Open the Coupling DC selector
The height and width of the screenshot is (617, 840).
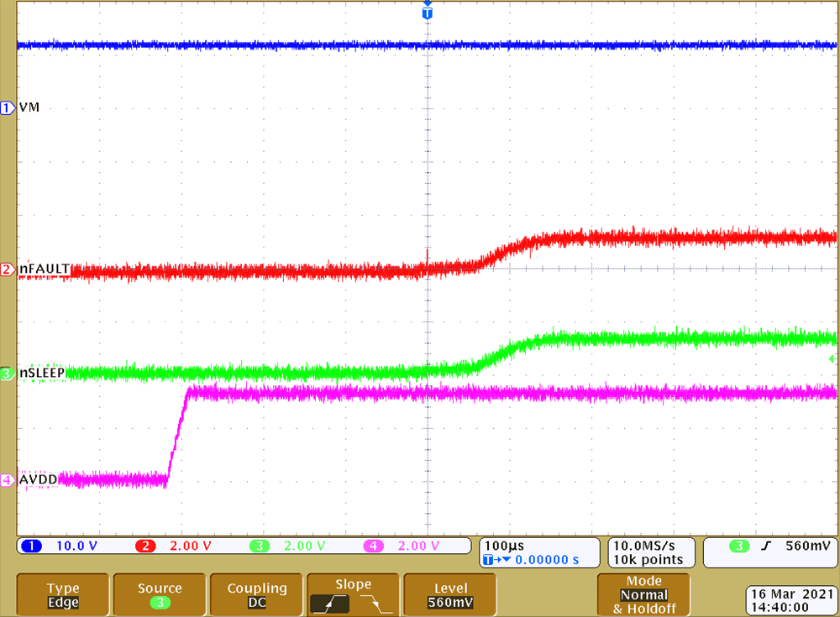point(255,594)
